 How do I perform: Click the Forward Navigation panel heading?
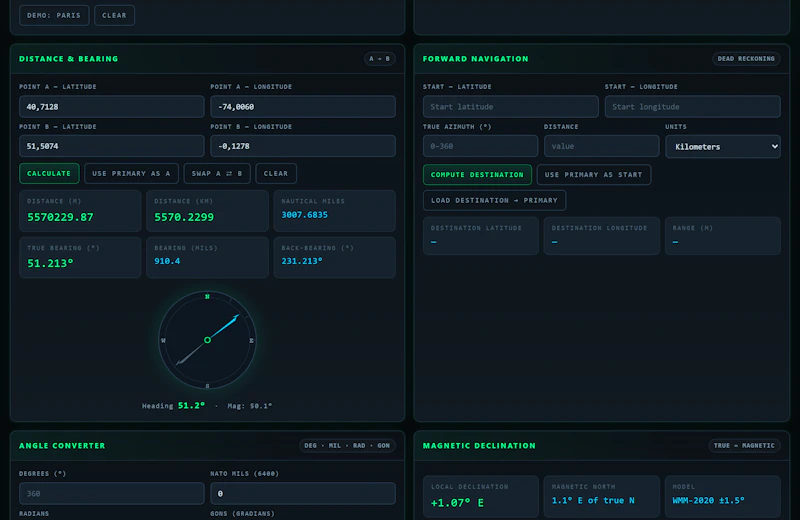[x=476, y=59]
